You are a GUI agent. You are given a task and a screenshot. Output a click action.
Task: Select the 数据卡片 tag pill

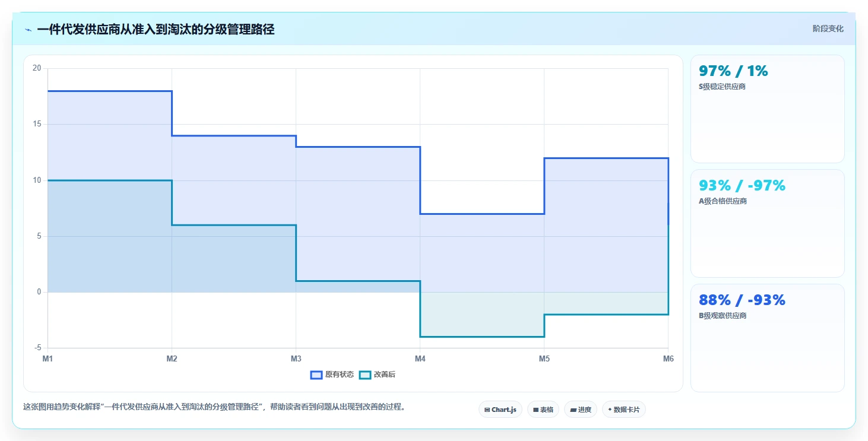pyautogui.click(x=624, y=410)
